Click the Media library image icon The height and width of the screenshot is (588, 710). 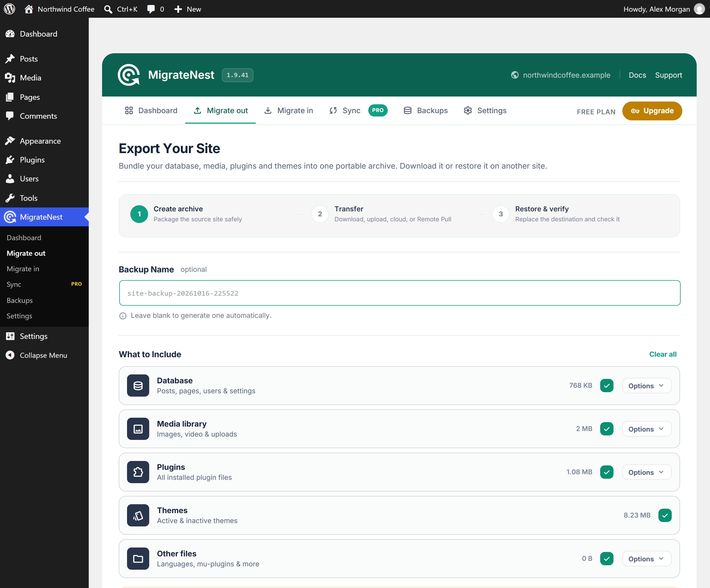(138, 429)
